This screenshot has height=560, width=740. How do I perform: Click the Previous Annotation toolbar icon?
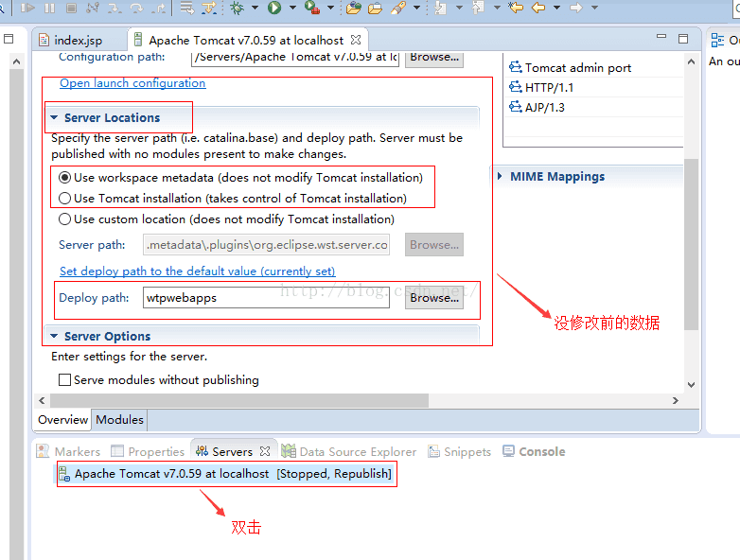tap(478, 8)
